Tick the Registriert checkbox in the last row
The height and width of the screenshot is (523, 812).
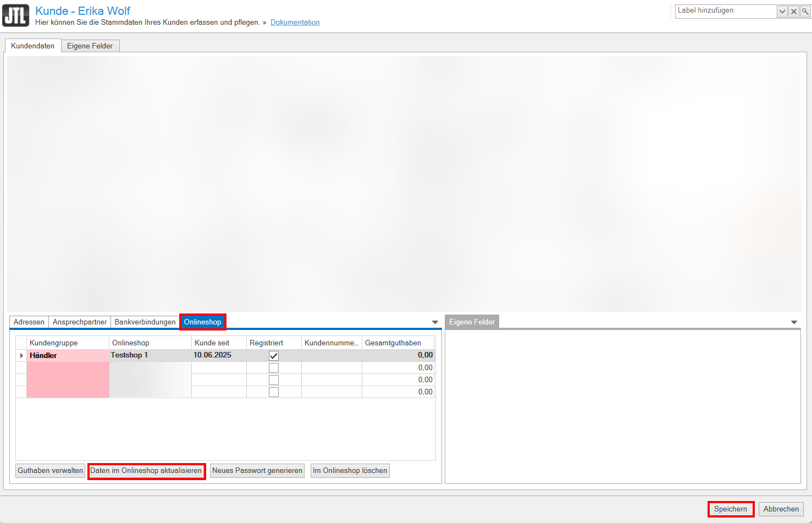point(274,392)
